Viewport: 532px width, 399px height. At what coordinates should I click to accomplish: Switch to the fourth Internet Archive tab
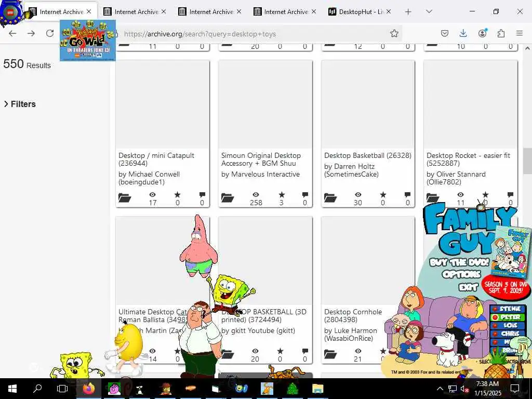coord(286,12)
